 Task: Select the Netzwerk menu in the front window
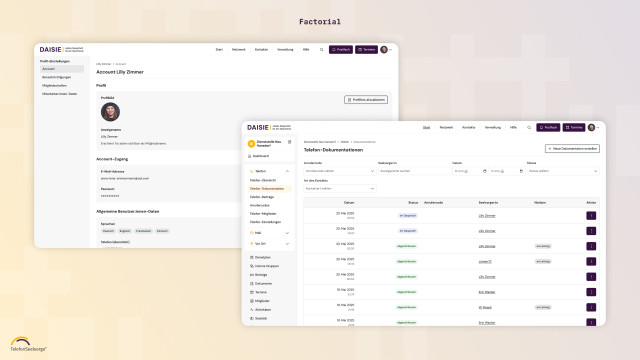(446, 127)
